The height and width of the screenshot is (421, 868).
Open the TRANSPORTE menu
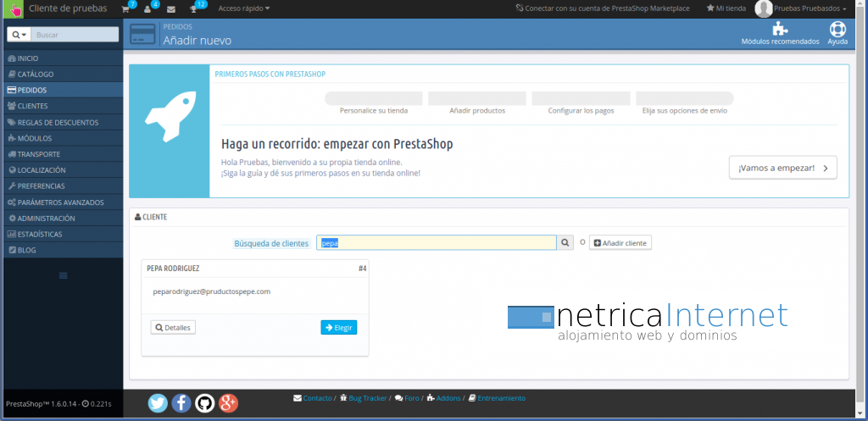pyautogui.click(x=63, y=154)
